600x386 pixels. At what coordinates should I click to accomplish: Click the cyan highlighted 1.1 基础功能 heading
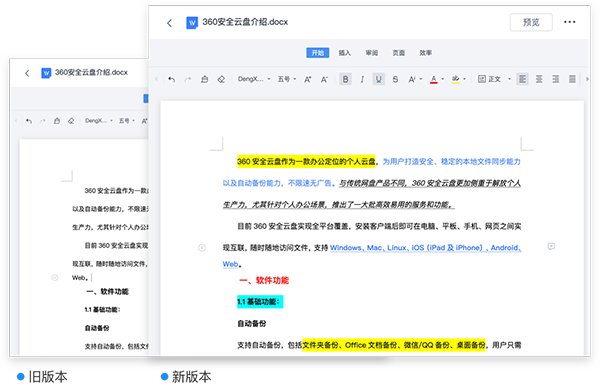pos(260,302)
